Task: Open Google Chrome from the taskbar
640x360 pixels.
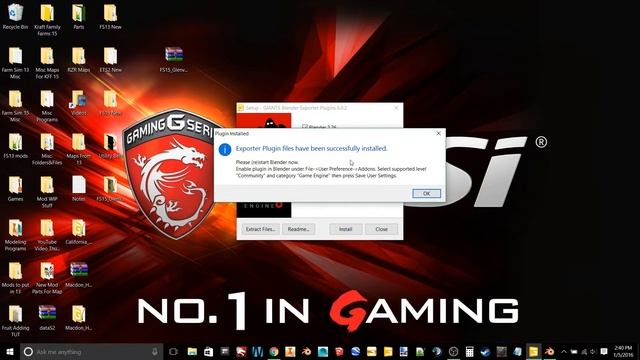Action: [x=273, y=352]
